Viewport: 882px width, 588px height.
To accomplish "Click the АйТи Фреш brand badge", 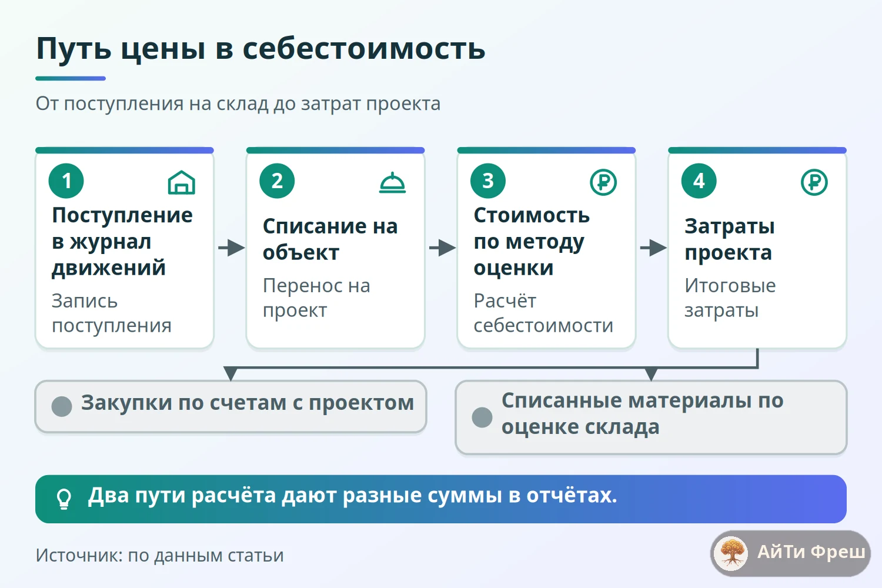I will (x=791, y=553).
